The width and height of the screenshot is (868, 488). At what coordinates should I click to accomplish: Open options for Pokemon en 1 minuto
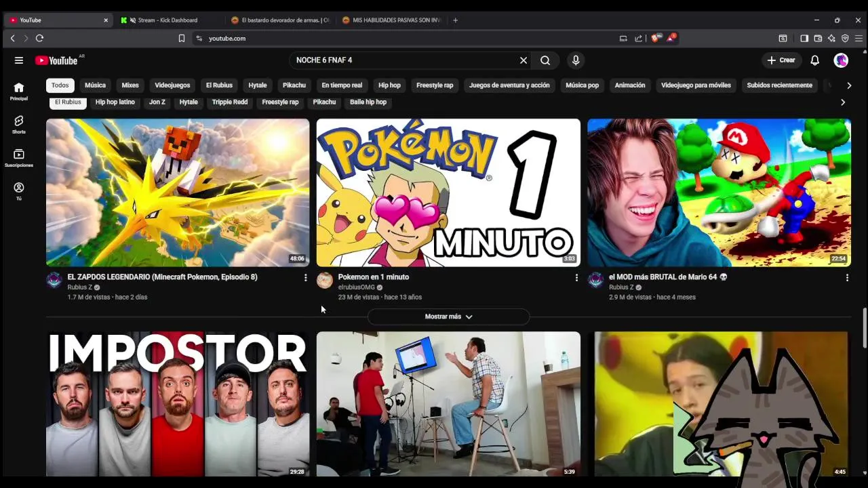(576, 278)
